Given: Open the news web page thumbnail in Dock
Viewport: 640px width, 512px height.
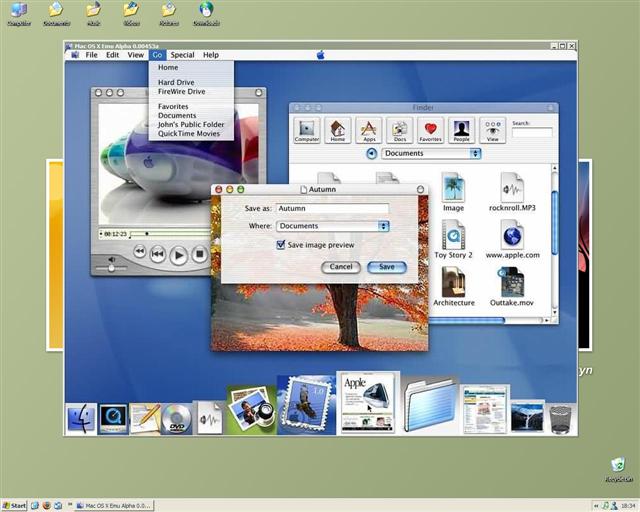Looking at the screenshot, I should point(484,410).
